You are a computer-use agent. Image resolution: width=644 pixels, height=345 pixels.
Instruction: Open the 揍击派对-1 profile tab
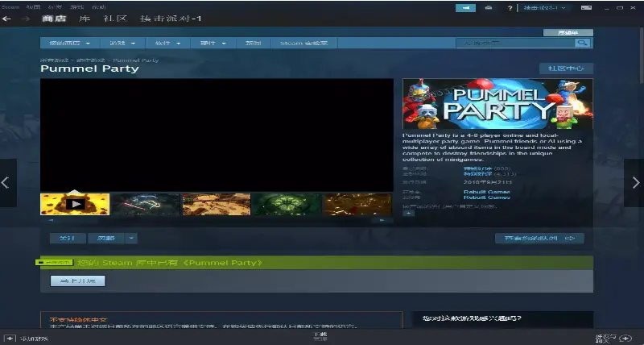(x=171, y=19)
